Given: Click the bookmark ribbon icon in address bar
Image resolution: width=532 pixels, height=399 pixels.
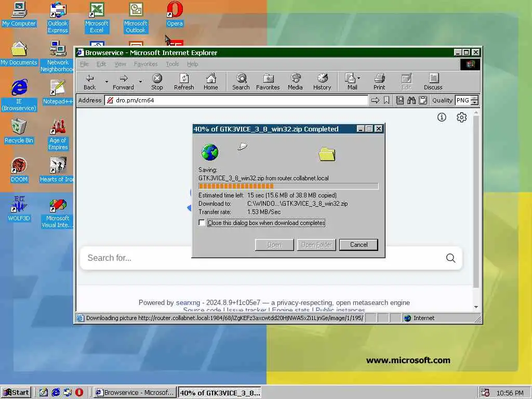Looking at the screenshot, I should [x=387, y=100].
